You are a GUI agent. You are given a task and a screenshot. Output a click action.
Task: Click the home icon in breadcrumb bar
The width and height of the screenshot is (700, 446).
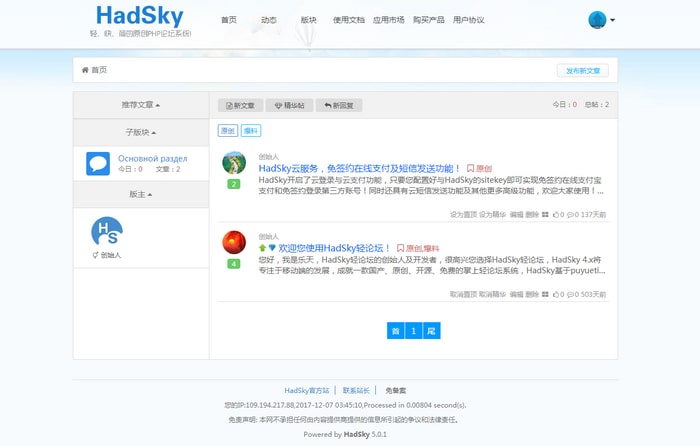[x=85, y=70]
